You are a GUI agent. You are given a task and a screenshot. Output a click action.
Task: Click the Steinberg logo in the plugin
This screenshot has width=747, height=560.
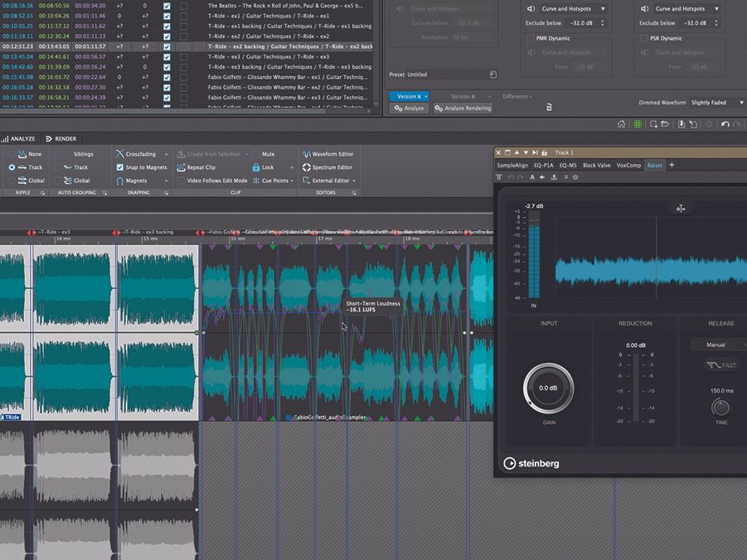pyautogui.click(x=531, y=463)
